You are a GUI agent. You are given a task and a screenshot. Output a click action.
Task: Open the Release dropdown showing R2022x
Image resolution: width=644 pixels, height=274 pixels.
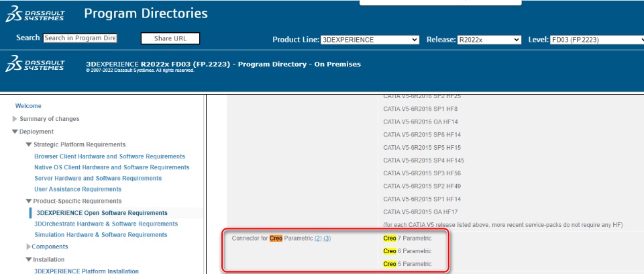pyautogui.click(x=489, y=40)
